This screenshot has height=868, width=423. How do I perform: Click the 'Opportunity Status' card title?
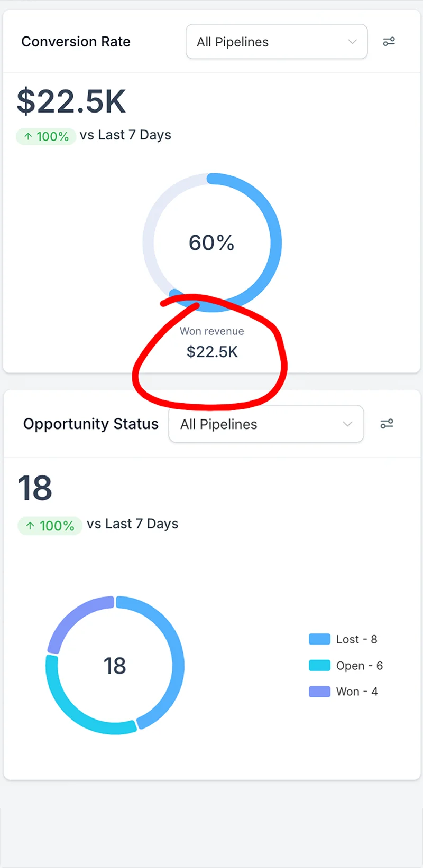(90, 424)
